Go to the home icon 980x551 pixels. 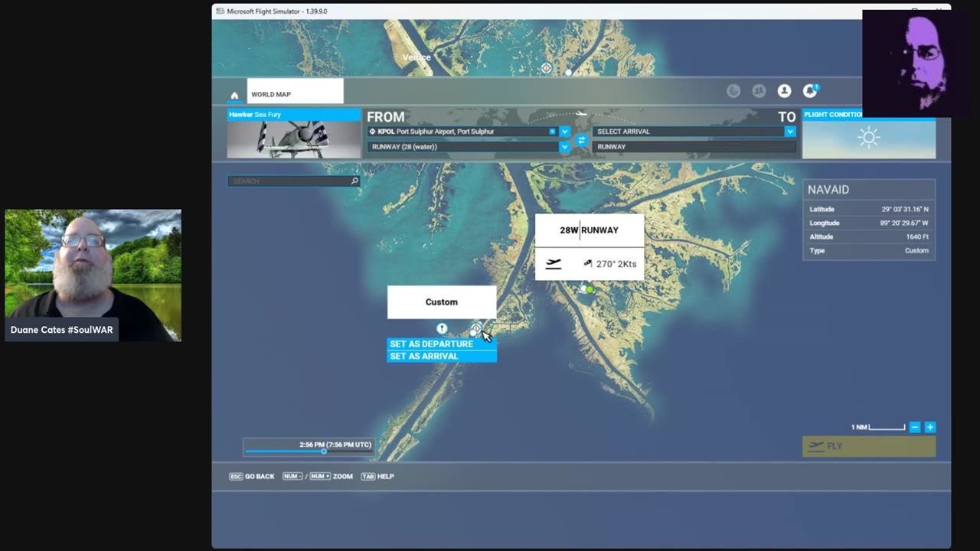click(x=234, y=96)
